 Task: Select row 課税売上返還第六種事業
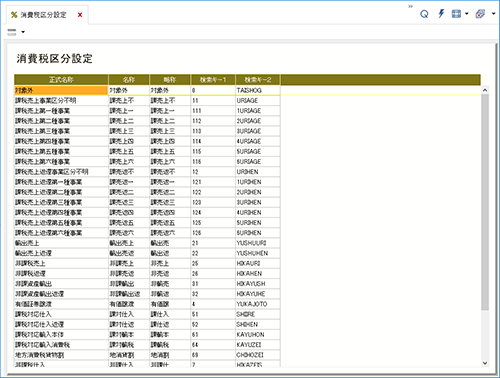pyautogui.click(x=147, y=233)
